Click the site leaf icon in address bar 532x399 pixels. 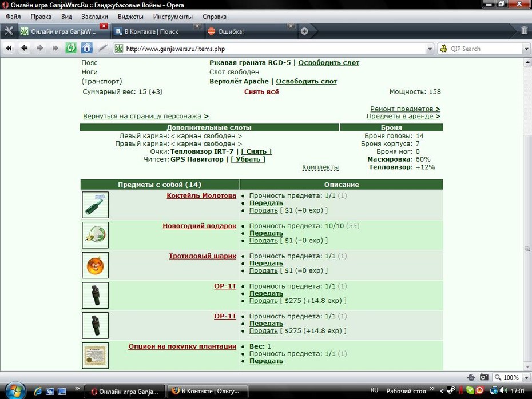(x=119, y=49)
